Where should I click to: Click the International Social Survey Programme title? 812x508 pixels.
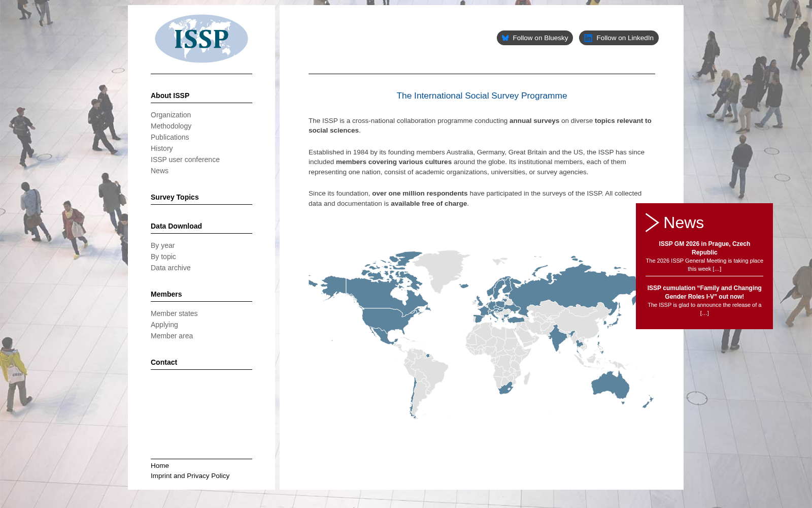pyautogui.click(x=482, y=96)
